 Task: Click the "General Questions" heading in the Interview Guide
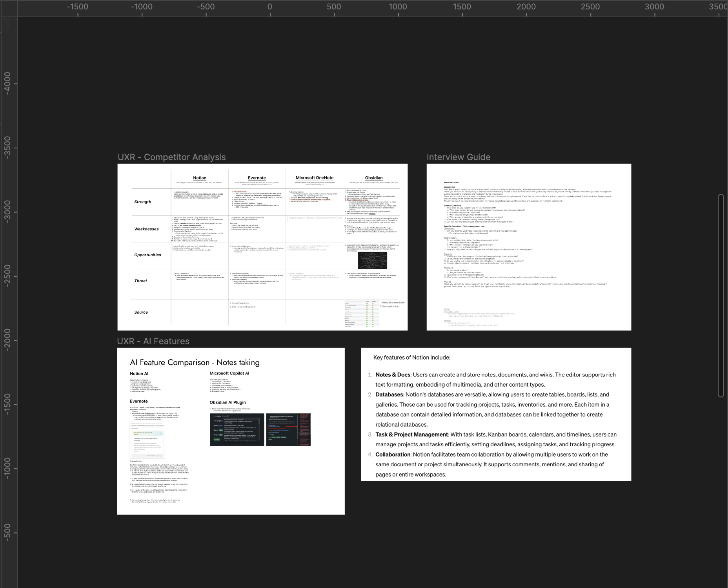453,205
